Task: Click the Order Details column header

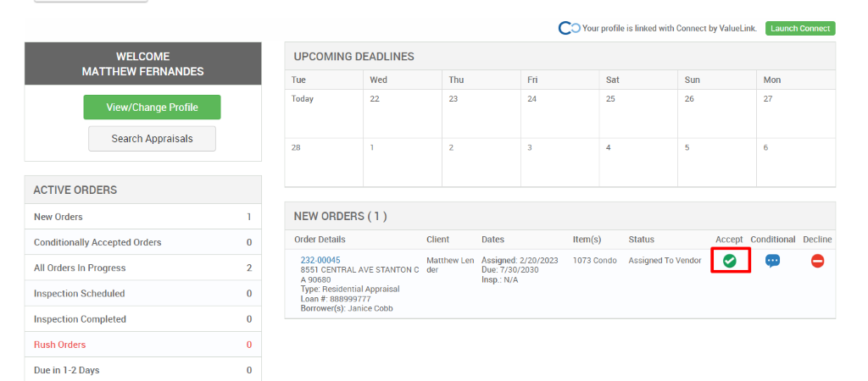Action: 320,240
